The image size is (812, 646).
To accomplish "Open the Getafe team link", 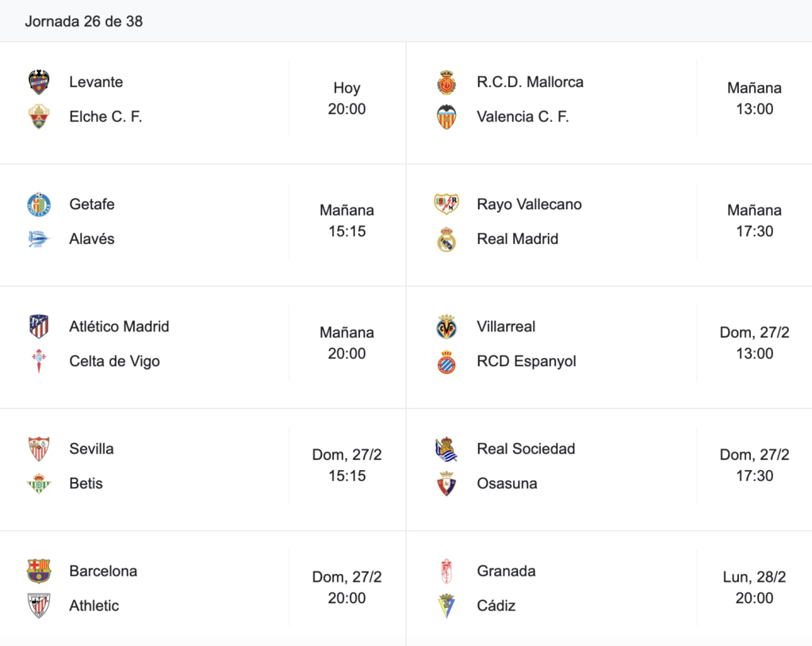I will click(x=92, y=204).
